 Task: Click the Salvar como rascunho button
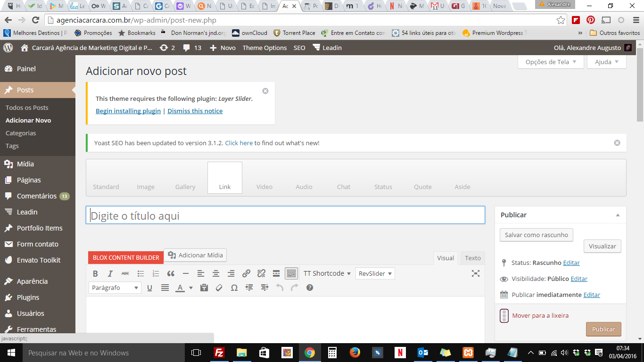tap(536, 235)
